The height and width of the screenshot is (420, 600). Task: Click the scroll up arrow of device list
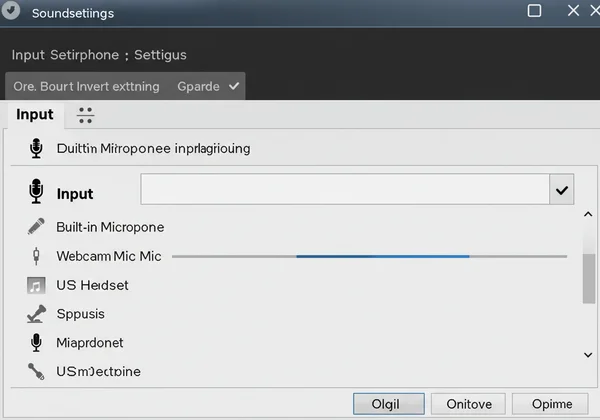pyautogui.click(x=588, y=214)
